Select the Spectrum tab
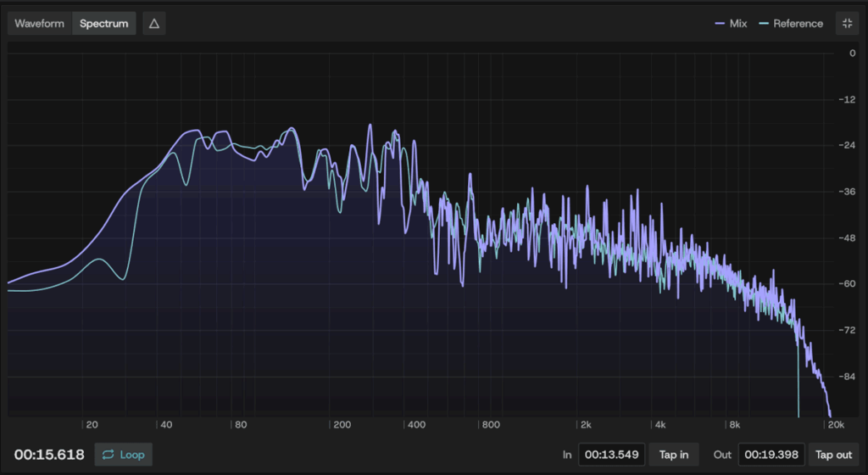The width and height of the screenshot is (868, 475). click(x=103, y=23)
